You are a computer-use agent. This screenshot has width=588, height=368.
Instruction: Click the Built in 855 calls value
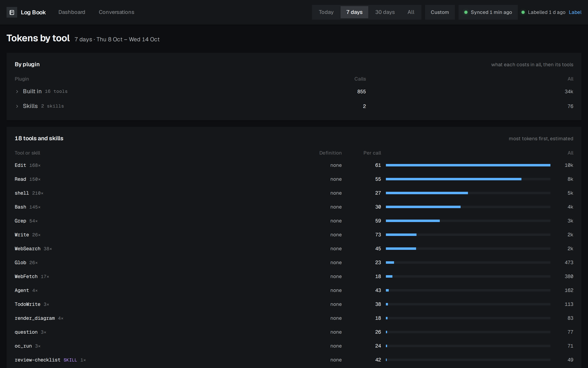tap(361, 92)
